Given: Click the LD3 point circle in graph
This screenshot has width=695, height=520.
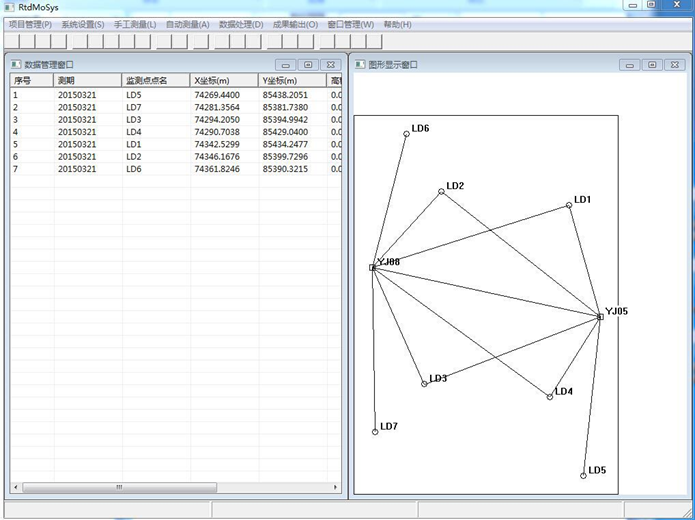Looking at the screenshot, I should click(x=424, y=383).
